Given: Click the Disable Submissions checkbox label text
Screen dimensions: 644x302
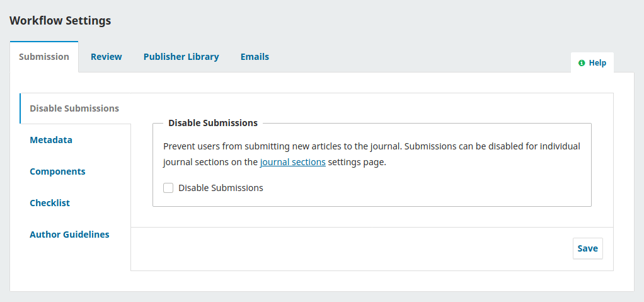Looking at the screenshot, I should click(x=221, y=188).
